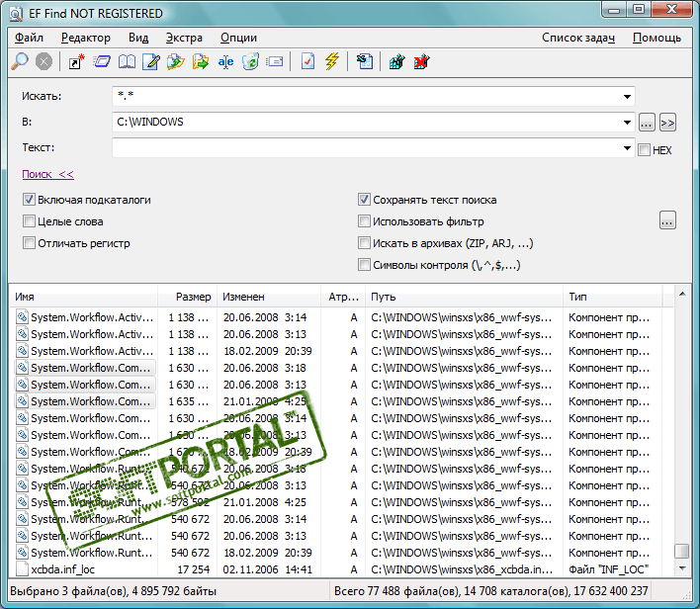Click the checkmark document toolbar icon
Image resolution: width=700 pixels, height=609 pixels.
(307, 61)
